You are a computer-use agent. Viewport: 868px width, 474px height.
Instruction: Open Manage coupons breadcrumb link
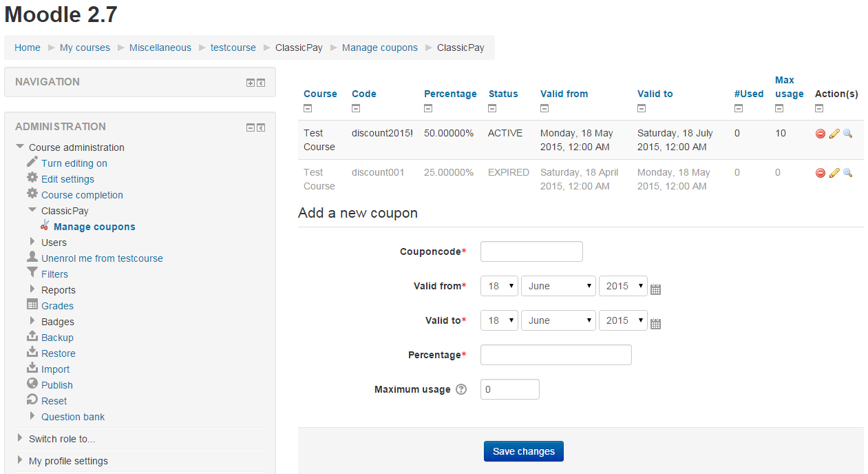click(380, 48)
